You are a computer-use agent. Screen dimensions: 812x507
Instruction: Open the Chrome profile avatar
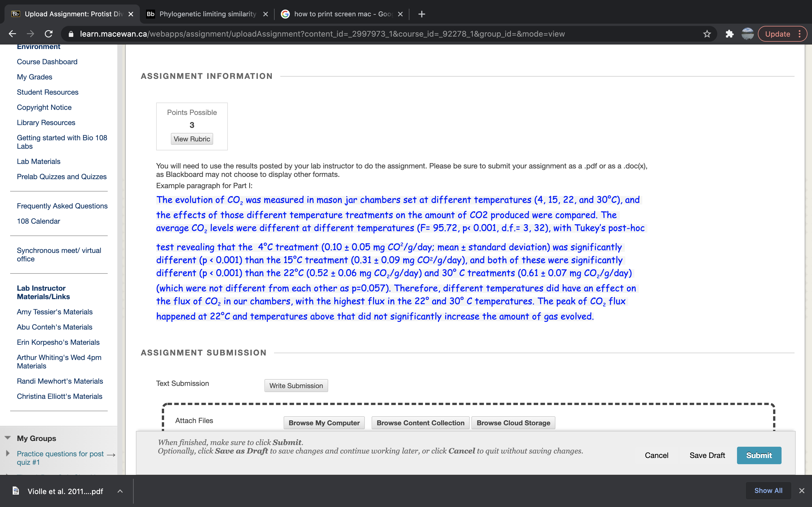[747, 34]
